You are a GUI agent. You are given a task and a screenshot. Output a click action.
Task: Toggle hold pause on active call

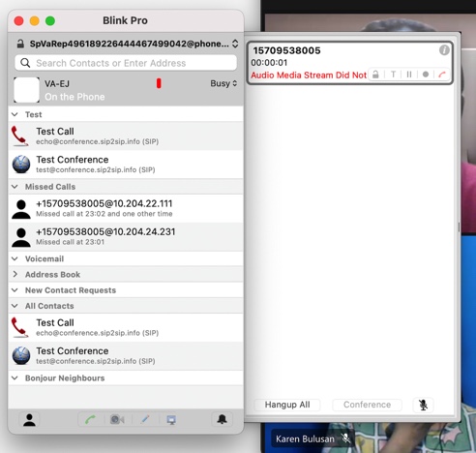pyautogui.click(x=409, y=75)
